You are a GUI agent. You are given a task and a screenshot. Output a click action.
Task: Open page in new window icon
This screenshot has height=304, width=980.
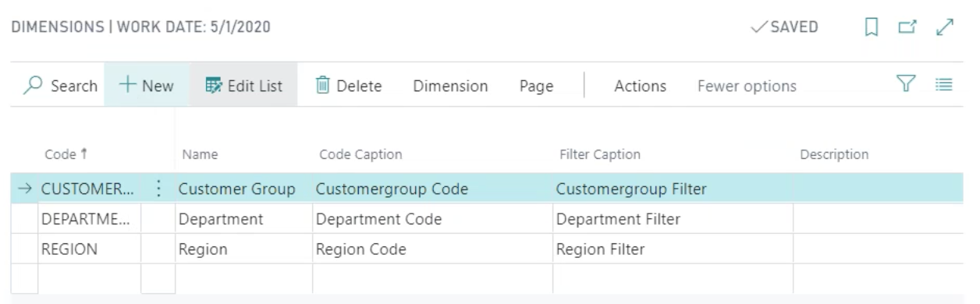(x=907, y=27)
